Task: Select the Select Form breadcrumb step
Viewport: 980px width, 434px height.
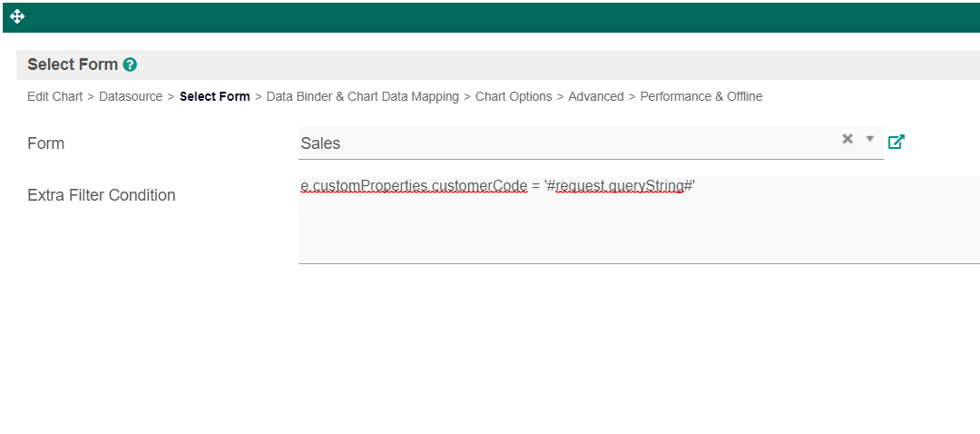Action: coord(214,96)
